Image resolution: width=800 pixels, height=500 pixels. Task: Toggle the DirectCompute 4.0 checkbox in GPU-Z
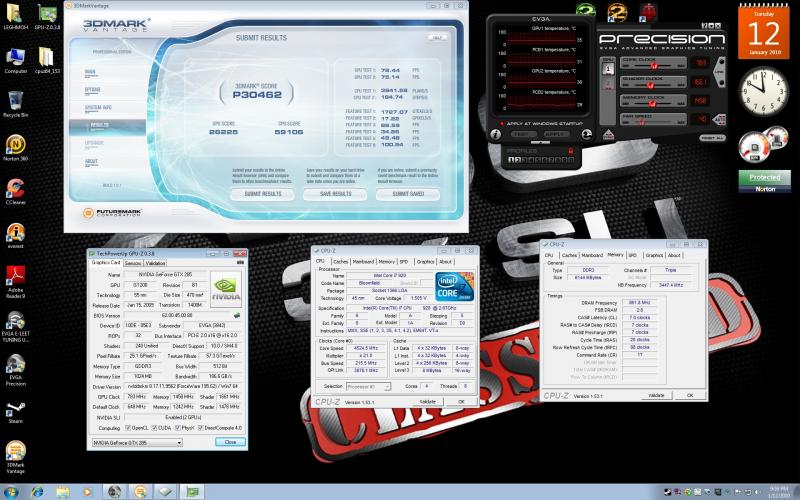tap(201, 428)
